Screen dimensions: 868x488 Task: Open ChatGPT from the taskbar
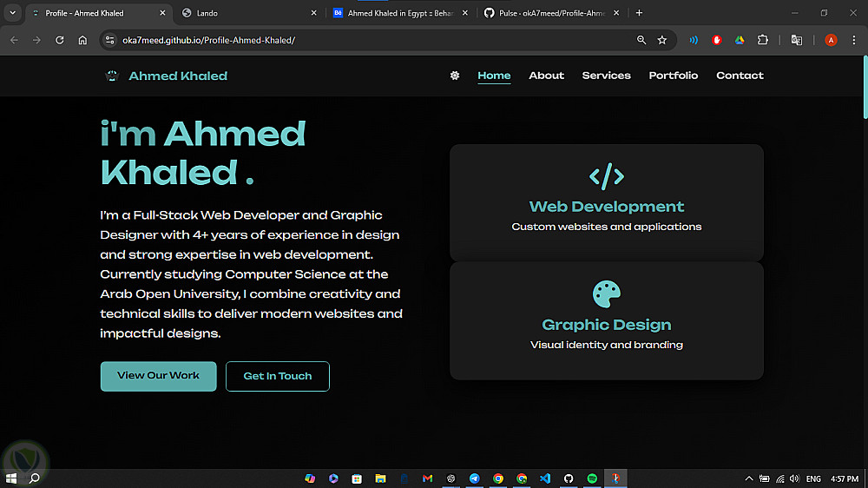click(x=450, y=478)
